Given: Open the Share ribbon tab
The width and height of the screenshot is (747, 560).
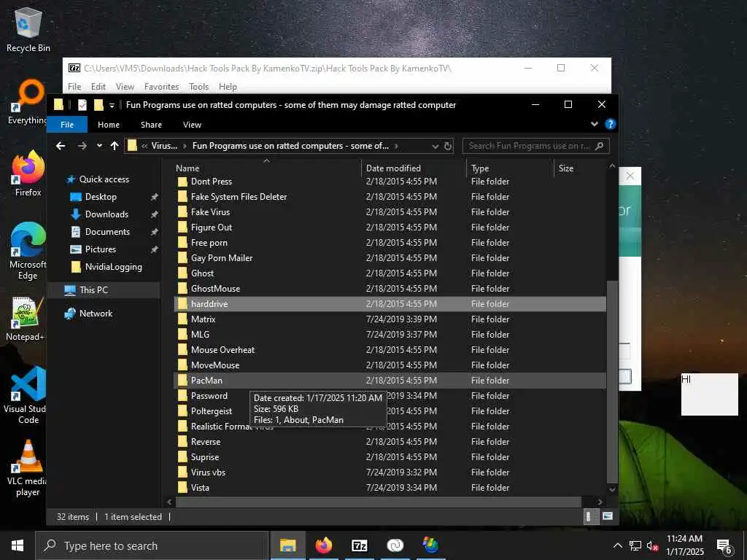Looking at the screenshot, I should tap(151, 125).
